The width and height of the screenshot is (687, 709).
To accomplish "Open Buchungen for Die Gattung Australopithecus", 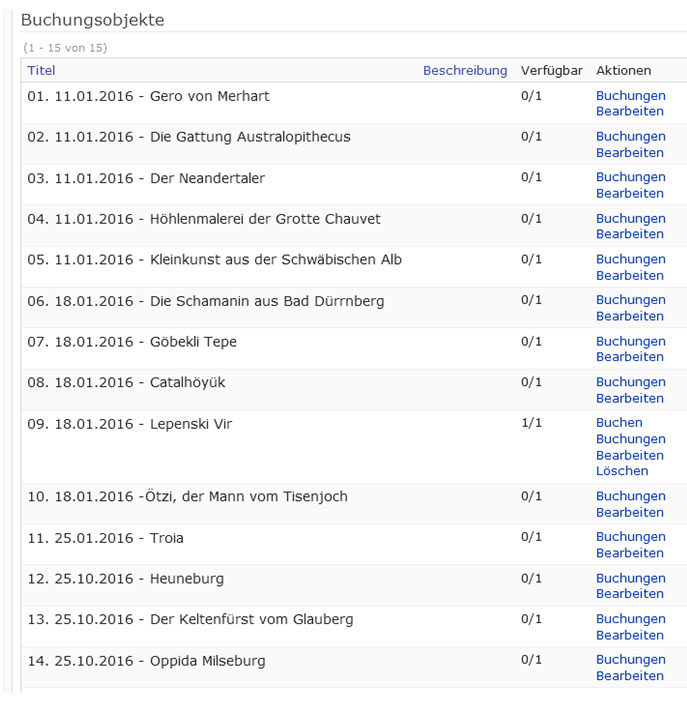I will [x=630, y=137].
